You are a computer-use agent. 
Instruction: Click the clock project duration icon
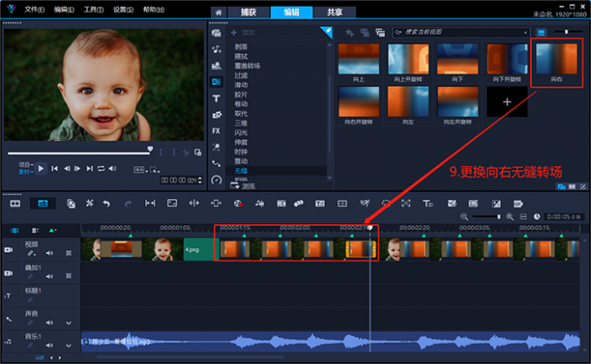tap(537, 216)
